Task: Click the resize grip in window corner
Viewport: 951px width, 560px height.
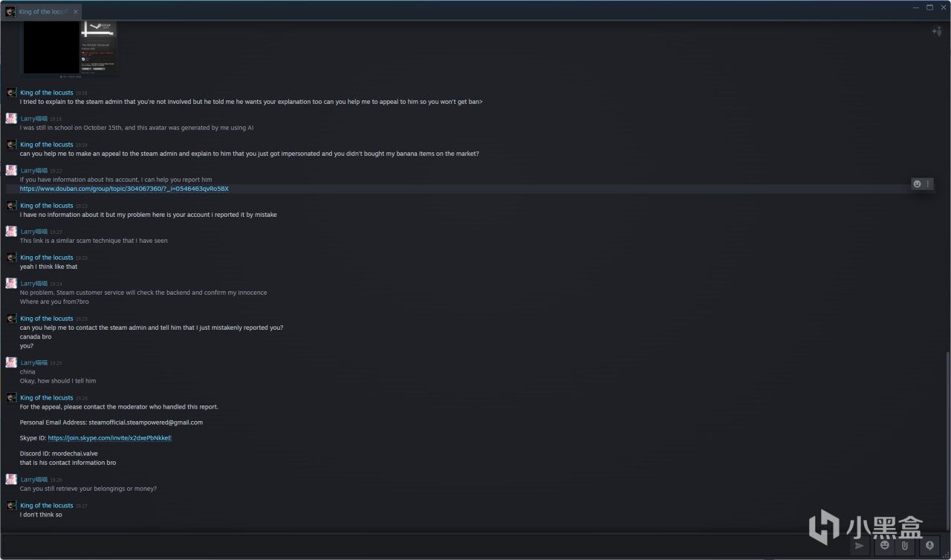Action: tap(947, 556)
